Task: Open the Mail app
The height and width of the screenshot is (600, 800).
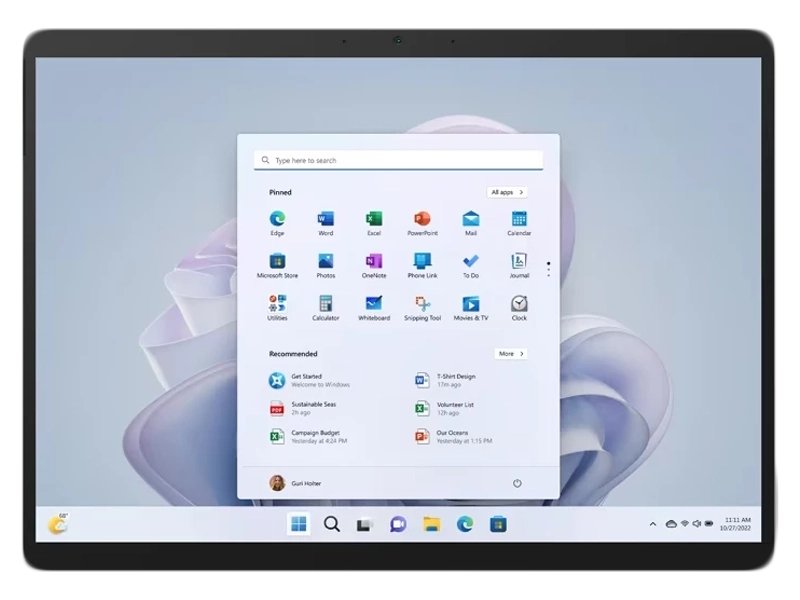Action: pyautogui.click(x=470, y=223)
